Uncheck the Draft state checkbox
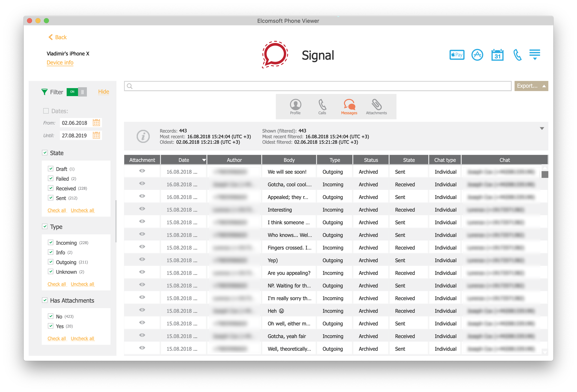The height and width of the screenshot is (392, 577). coord(51,169)
